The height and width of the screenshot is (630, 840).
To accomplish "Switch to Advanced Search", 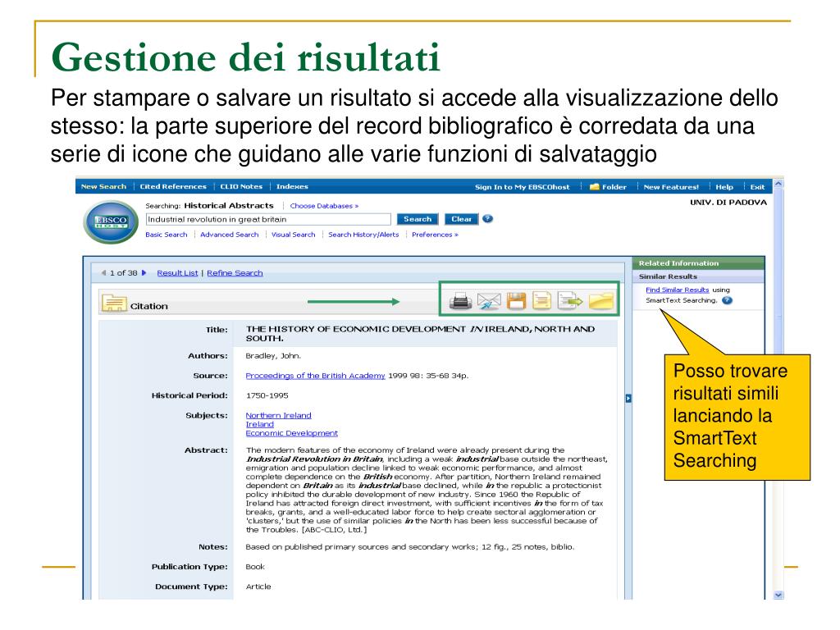I will point(230,235).
